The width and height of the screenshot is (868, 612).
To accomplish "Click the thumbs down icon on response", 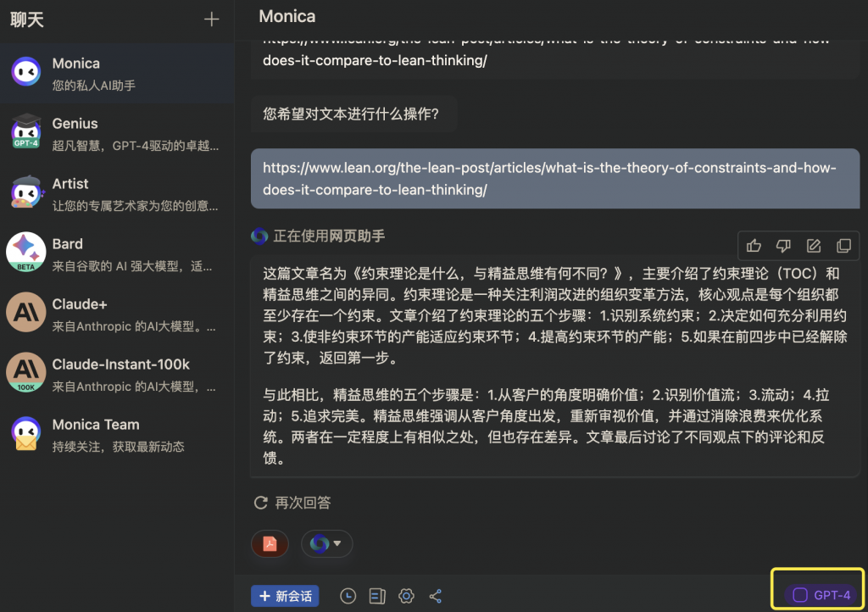I will pyautogui.click(x=783, y=246).
